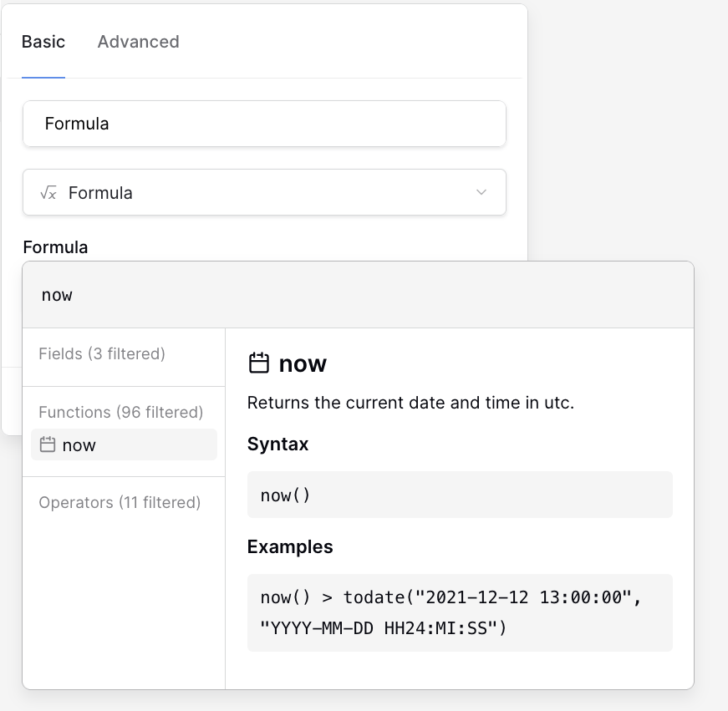Expand the Operators (11 filtered) section

point(120,502)
